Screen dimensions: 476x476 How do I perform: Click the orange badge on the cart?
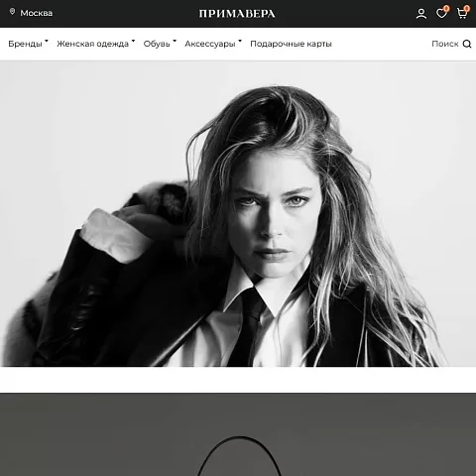click(x=467, y=9)
